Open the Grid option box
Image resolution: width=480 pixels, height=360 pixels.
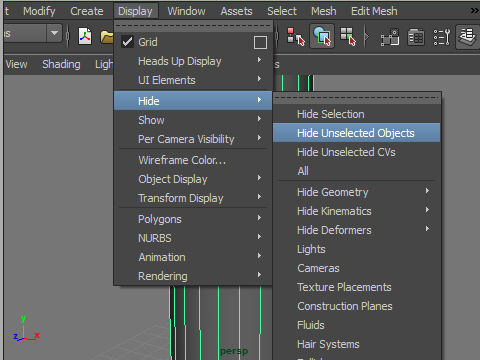click(x=260, y=42)
